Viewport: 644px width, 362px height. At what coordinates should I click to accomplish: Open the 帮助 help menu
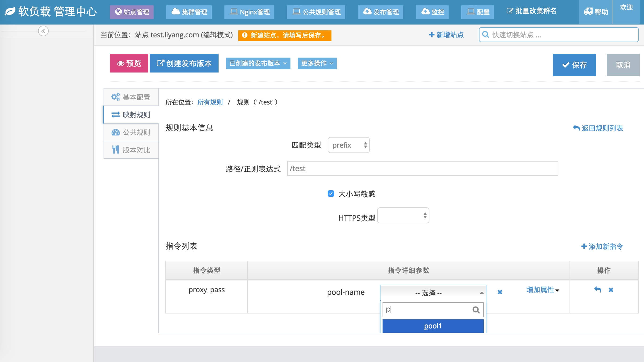596,12
